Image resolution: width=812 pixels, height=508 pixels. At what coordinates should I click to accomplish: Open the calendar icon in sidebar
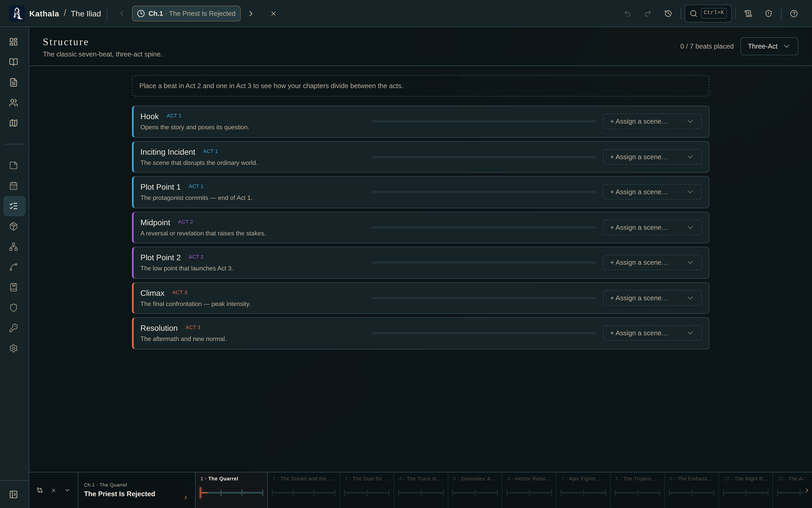pyautogui.click(x=14, y=186)
